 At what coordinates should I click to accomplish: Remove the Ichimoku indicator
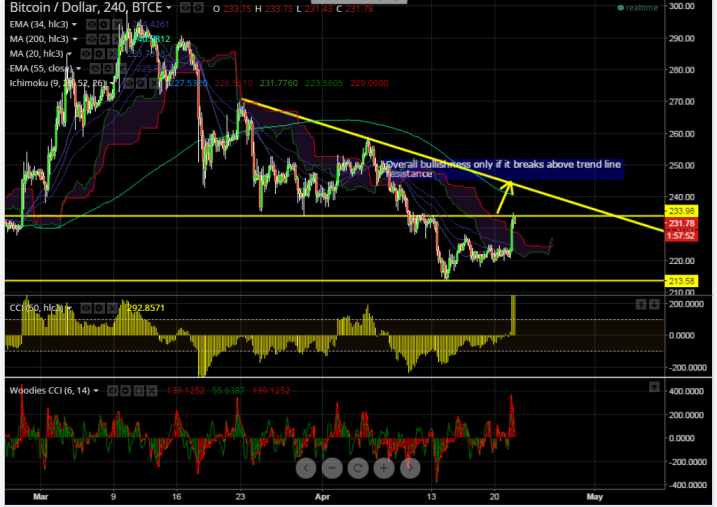click(x=155, y=83)
